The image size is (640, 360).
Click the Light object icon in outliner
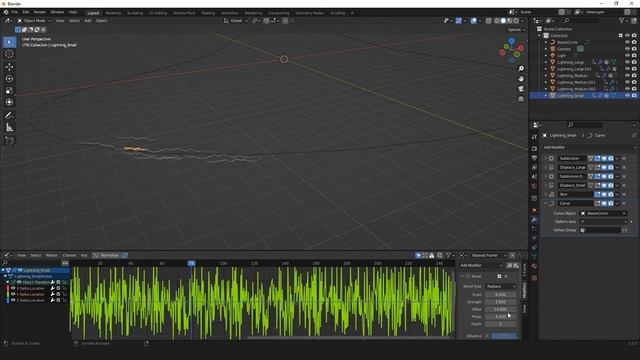point(552,56)
